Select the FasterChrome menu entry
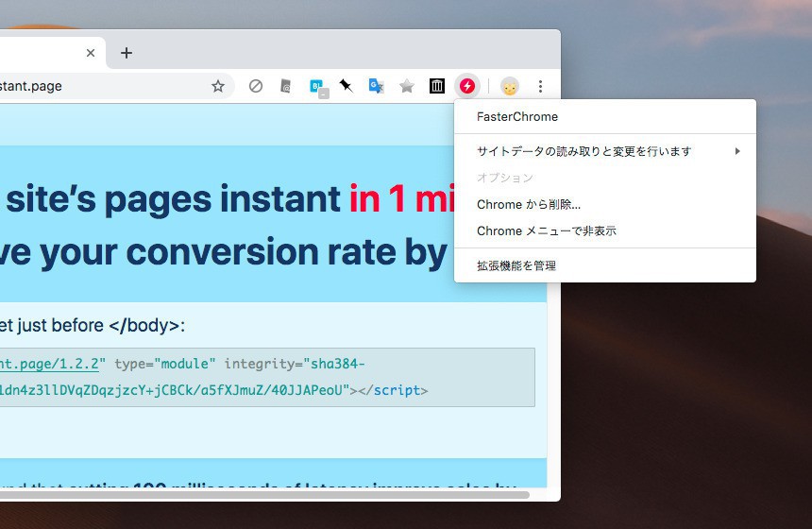Screen dimensions: 812x529 tap(605, 116)
